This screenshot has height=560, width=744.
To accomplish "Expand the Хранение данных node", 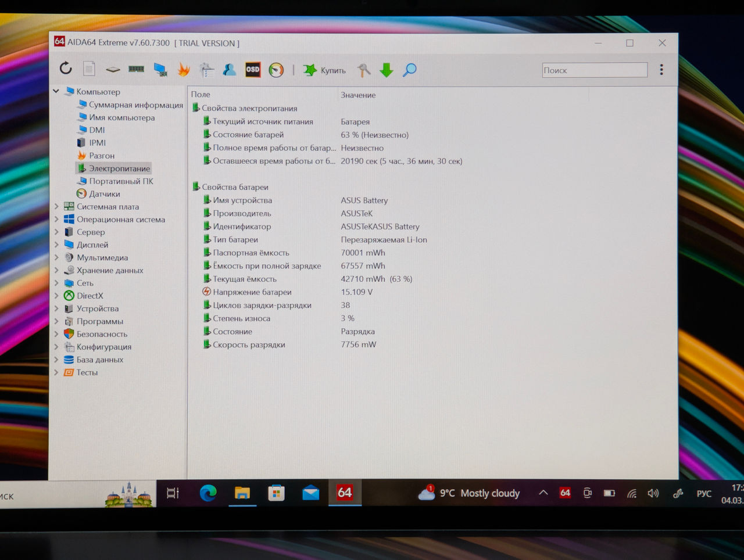I will (56, 270).
